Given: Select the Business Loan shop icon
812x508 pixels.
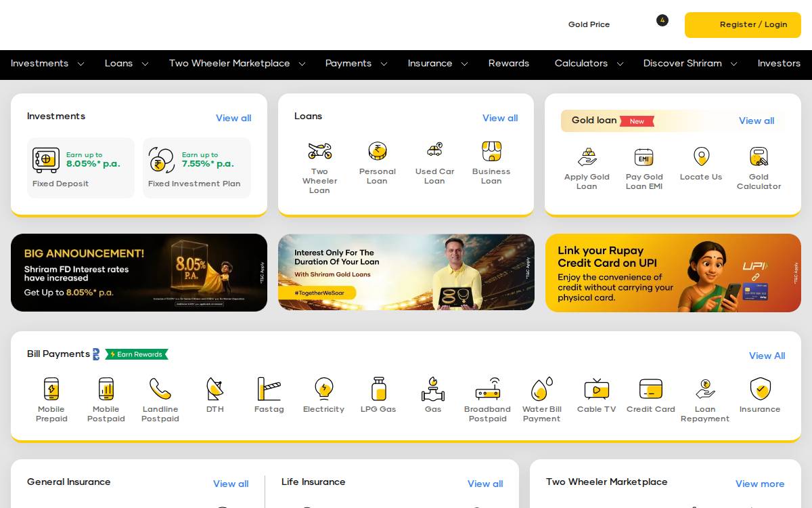Looking at the screenshot, I should pyautogui.click(x=491, y=150).
